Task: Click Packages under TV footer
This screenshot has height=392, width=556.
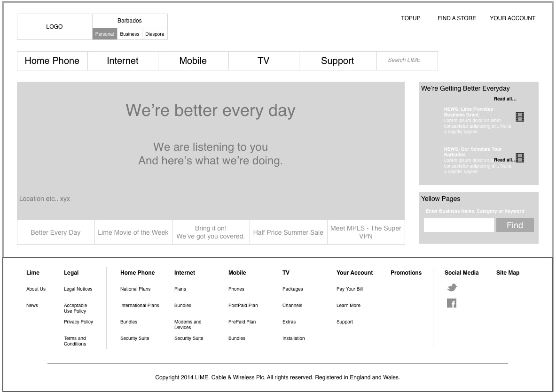Action: (x=292, y=289)
